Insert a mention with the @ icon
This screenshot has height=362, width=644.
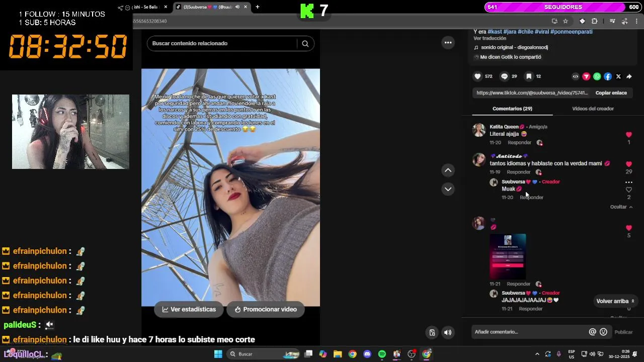pyautogui.click(x=593, y=332)
